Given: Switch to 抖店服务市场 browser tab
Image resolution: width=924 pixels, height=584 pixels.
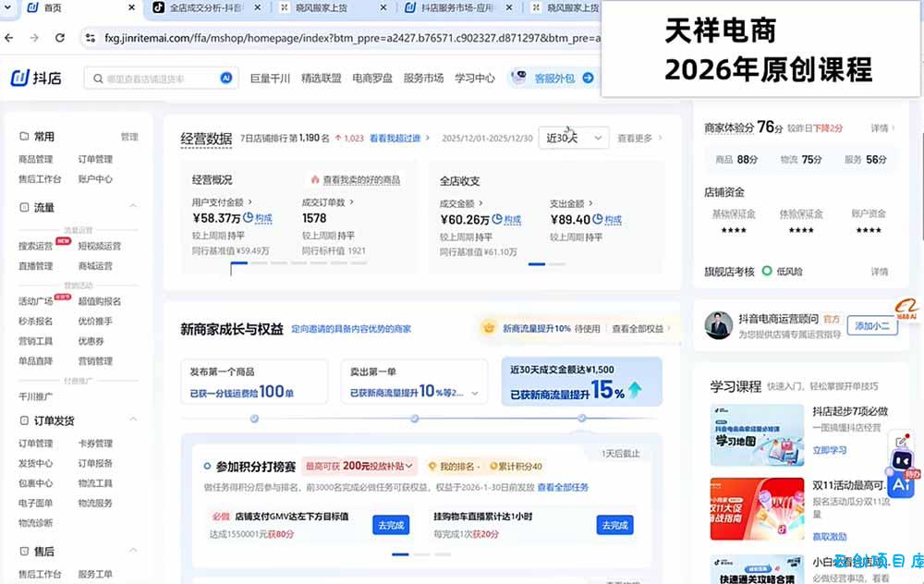Looking at the screenshot, I should pyautogui.click(x=457, y=7).
